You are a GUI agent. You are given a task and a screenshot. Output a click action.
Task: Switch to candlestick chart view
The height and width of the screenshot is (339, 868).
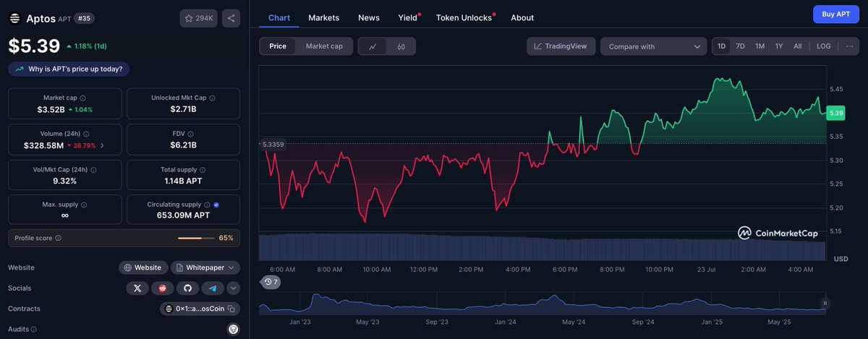401,46
